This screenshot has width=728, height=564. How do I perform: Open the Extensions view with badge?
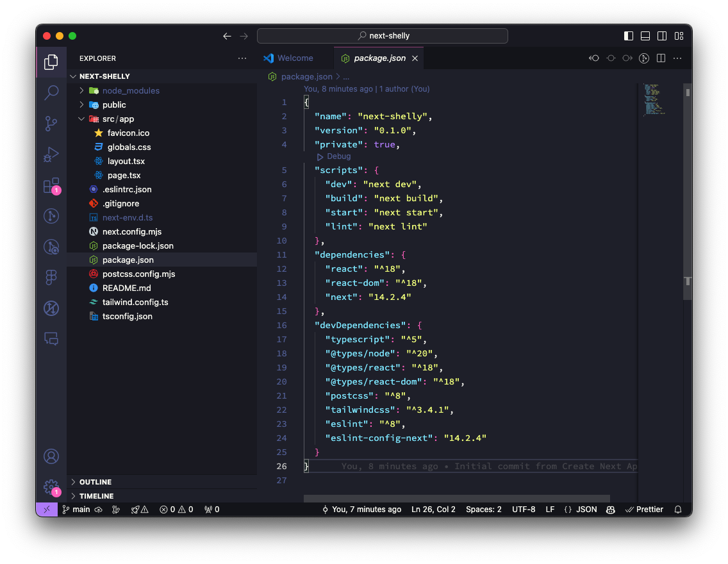click(x=51, y=186)
